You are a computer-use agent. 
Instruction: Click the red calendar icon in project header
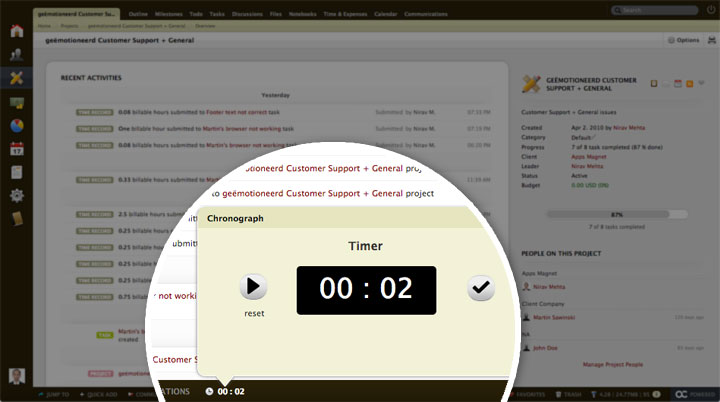point(678,84)
